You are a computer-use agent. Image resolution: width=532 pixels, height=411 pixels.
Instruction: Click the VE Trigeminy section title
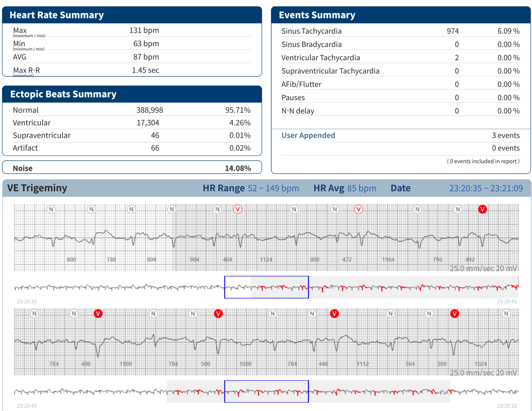(x=37, y=188)
